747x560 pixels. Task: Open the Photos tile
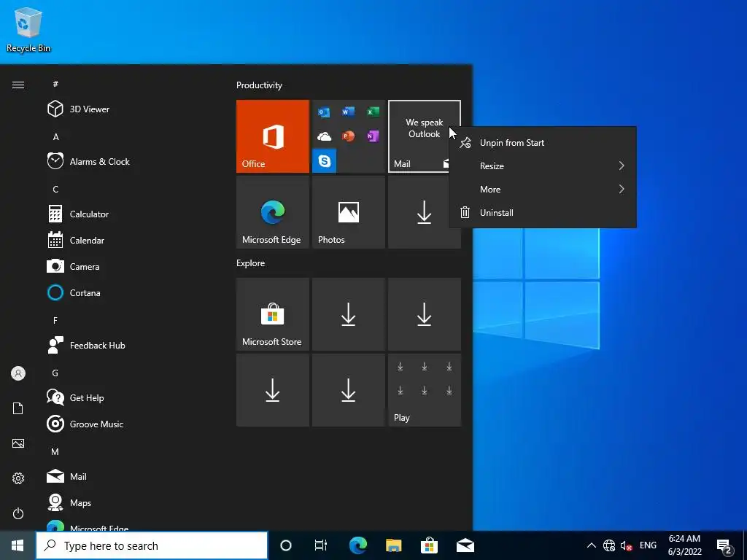point(348,212)
